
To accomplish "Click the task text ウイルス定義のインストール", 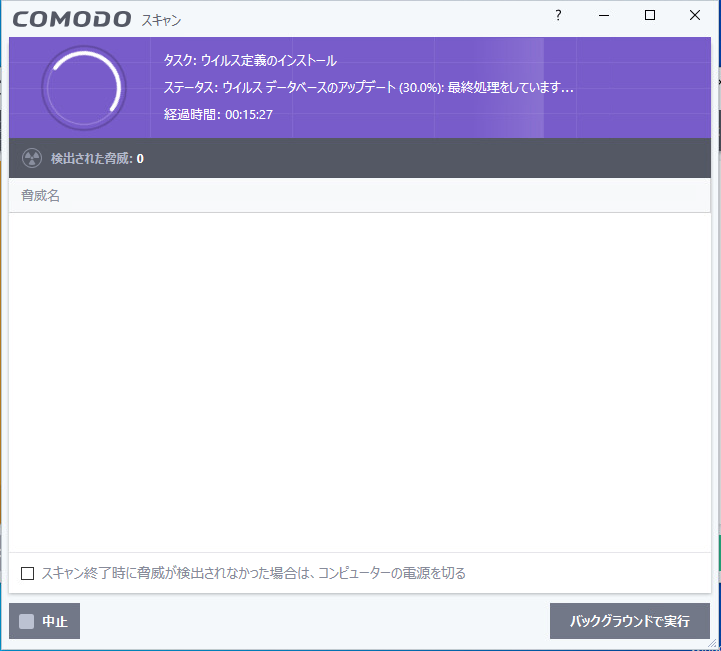I will tap(269, 60).
